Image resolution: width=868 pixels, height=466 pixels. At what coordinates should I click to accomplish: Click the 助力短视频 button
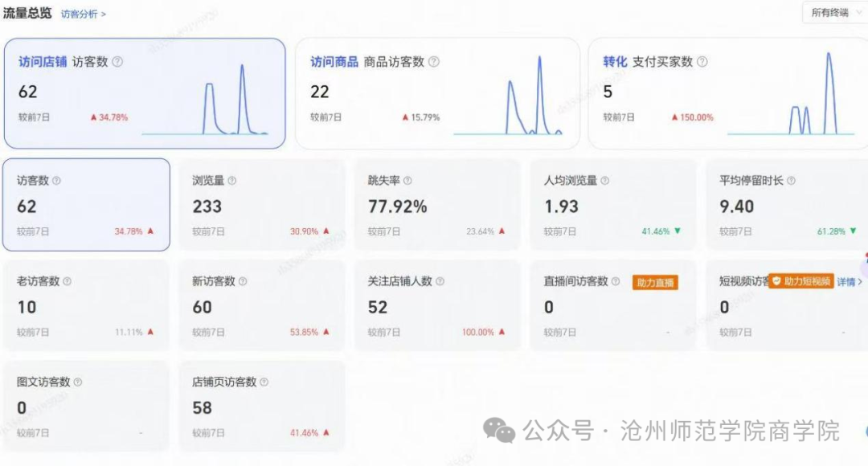(800, 282)
